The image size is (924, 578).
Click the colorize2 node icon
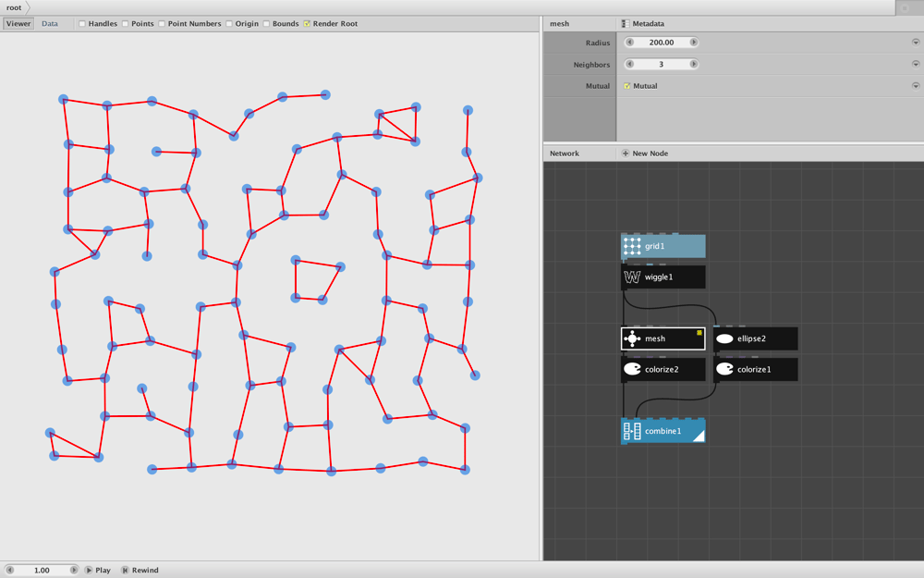(x=632, y=369)
